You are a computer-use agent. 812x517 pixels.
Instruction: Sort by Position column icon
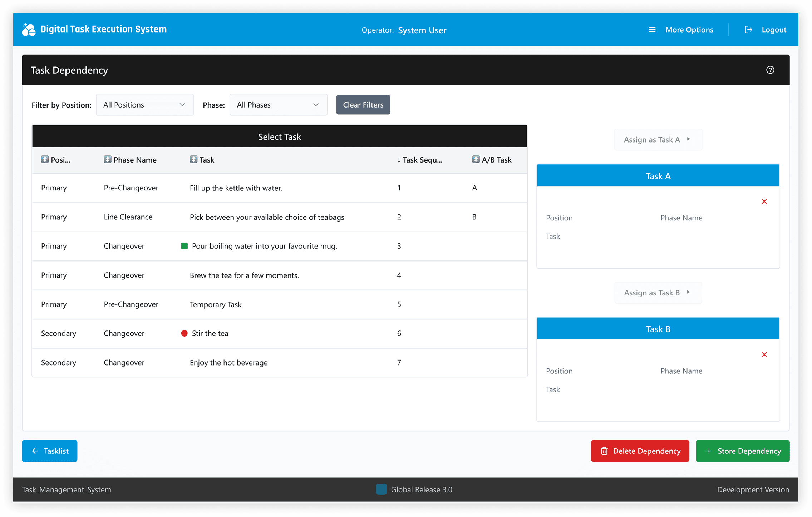click(x=45, y=159)
